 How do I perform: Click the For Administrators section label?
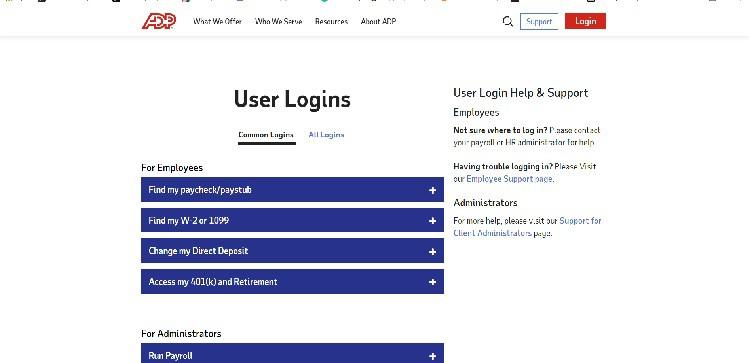181,333
